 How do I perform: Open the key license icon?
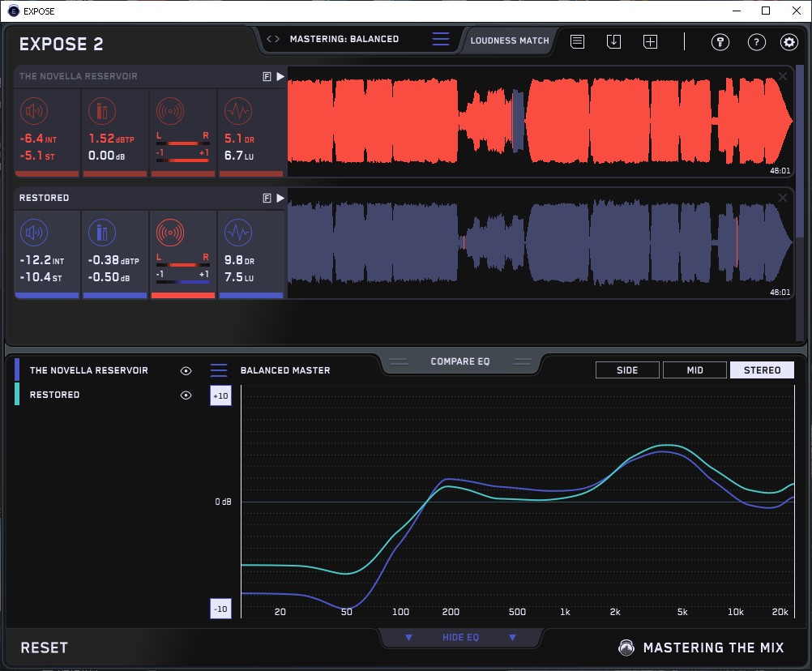click(720, 42)
